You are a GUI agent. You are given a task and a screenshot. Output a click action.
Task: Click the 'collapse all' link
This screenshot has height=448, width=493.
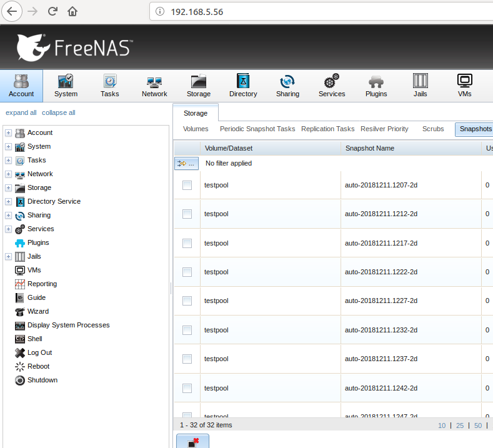click(58, 112)
